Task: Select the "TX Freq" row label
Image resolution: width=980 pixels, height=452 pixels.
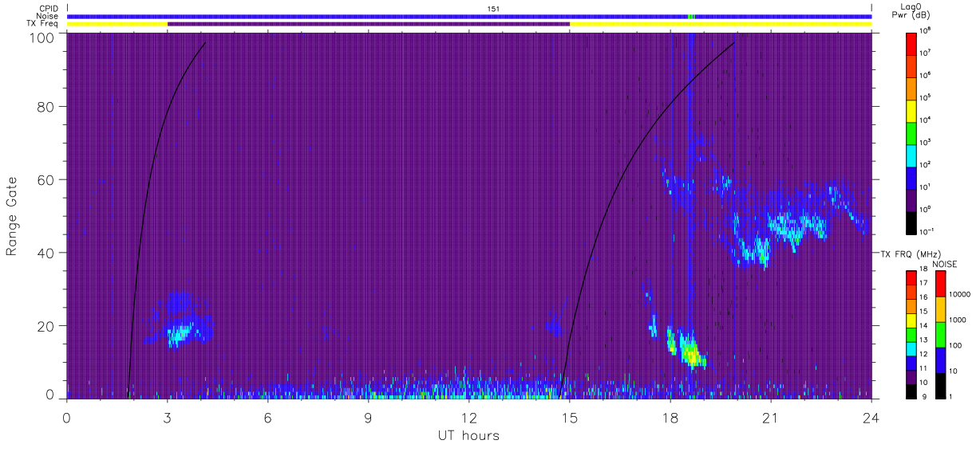Action: [43, 24]
